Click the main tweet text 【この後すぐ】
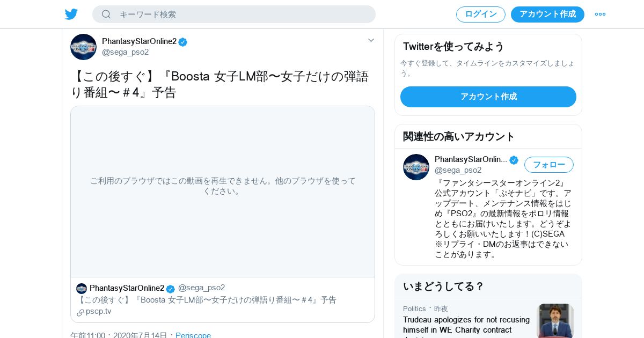The width and height of the screenshot is (644, 338). (220, 84)
